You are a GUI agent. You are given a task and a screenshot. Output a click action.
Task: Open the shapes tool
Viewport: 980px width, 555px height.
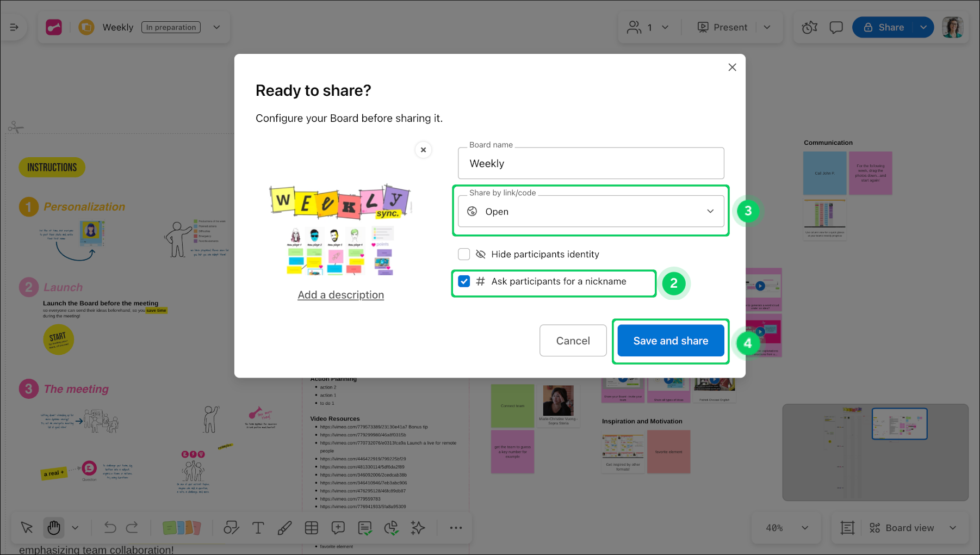click(x=231, y=527)
